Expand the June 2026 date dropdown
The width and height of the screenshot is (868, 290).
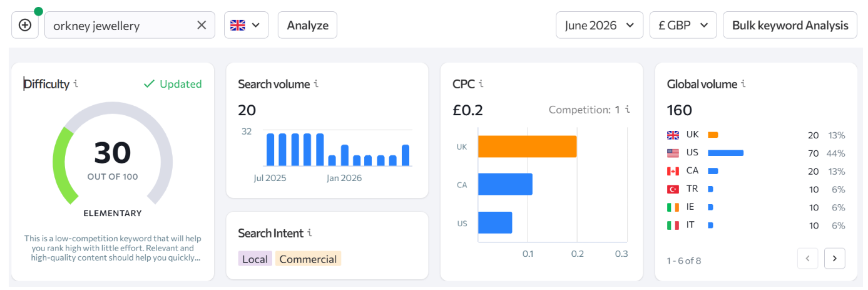pyautogui.click(x=600, y=25)
